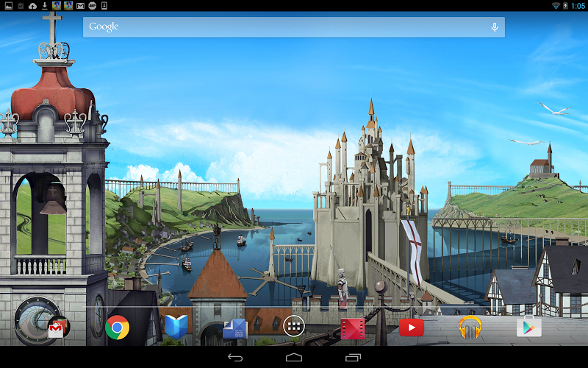Viewport: 588px width, 368px height.
Task: Launch Chrome browser from the dock
Action: click(x=118, y=328)
